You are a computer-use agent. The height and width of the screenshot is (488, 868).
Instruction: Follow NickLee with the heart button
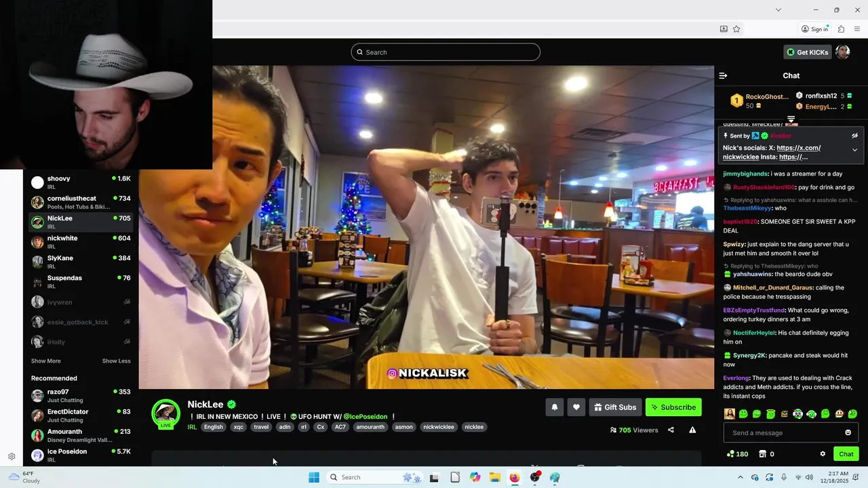click(x=576, y=407)
